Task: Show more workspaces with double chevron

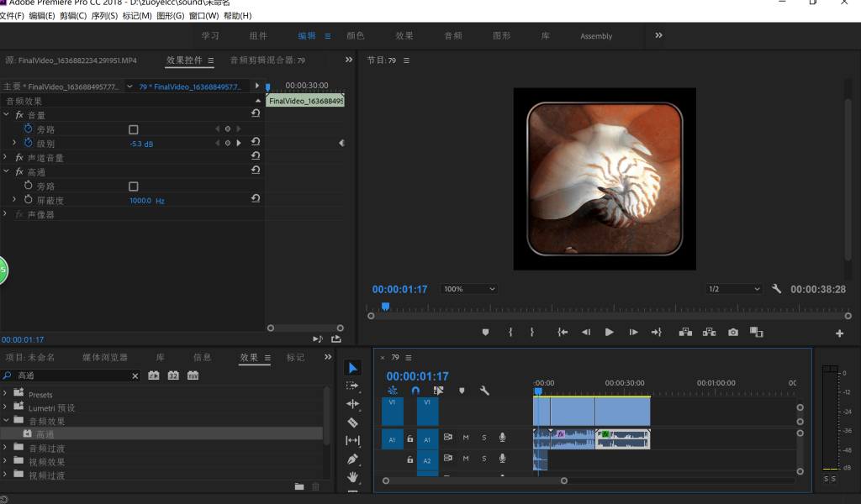Action: (x=658, y=35)
